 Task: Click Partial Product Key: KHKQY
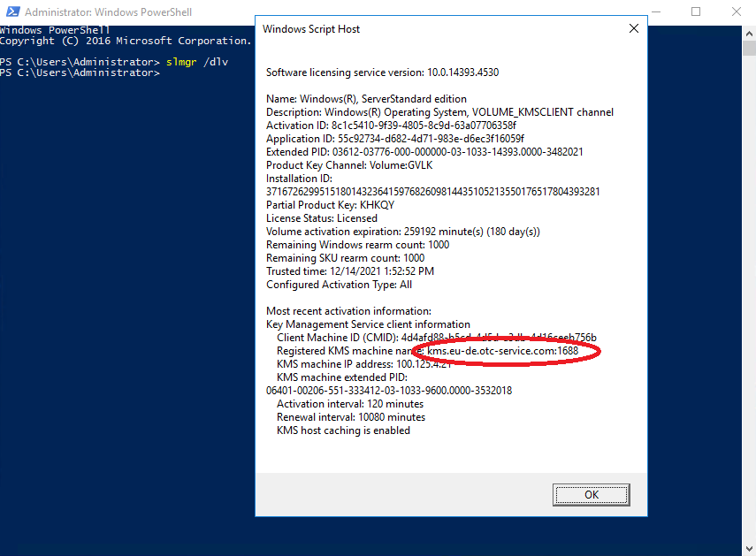(331, 205)
